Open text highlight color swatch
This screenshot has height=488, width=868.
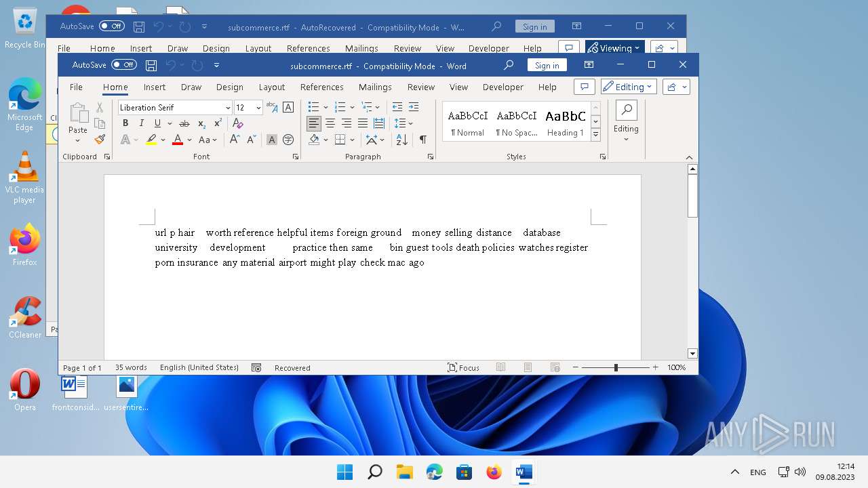pos(151,140)
